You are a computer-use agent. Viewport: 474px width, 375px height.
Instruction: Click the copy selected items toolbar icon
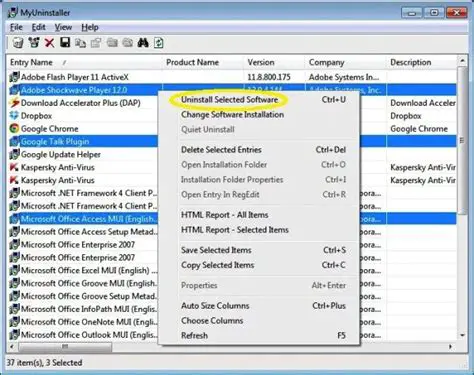[x=80, y=43]
